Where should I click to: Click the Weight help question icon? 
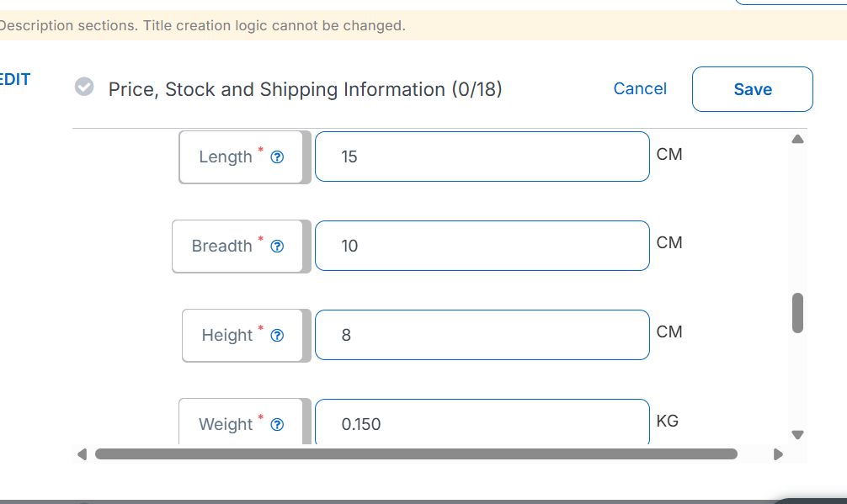tap(277, 425)
